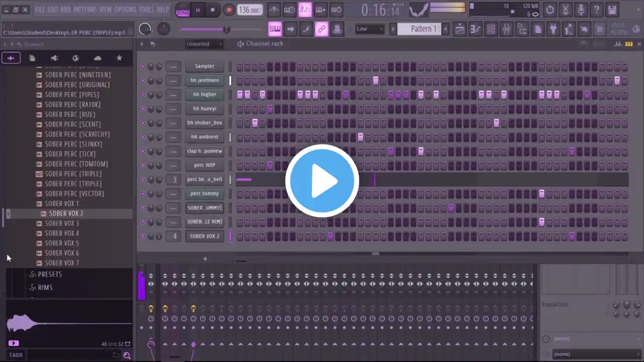Image resolution: width=644 pixels, height=362 pixels.
Task: Toggle PAT/SONG mode switch
Action: [x=182, y=10]
